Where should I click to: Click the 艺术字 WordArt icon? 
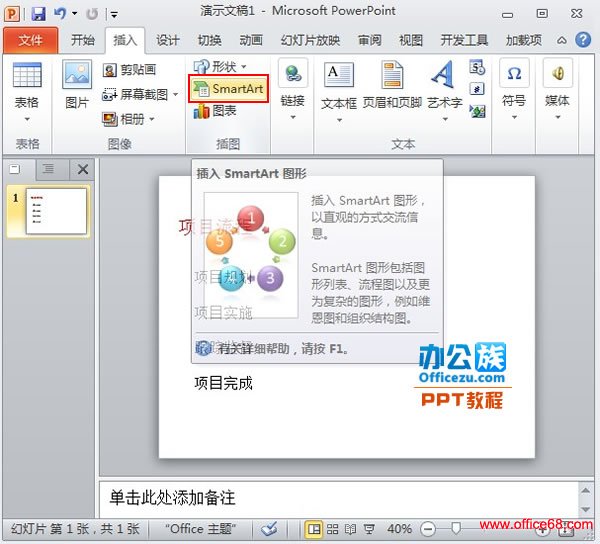point(444,74)
